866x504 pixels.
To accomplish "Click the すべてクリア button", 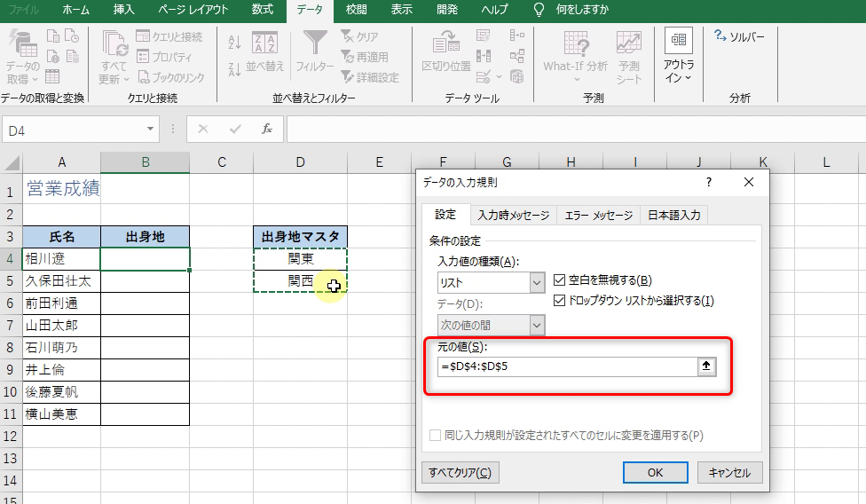I will [x=460, y=472].
